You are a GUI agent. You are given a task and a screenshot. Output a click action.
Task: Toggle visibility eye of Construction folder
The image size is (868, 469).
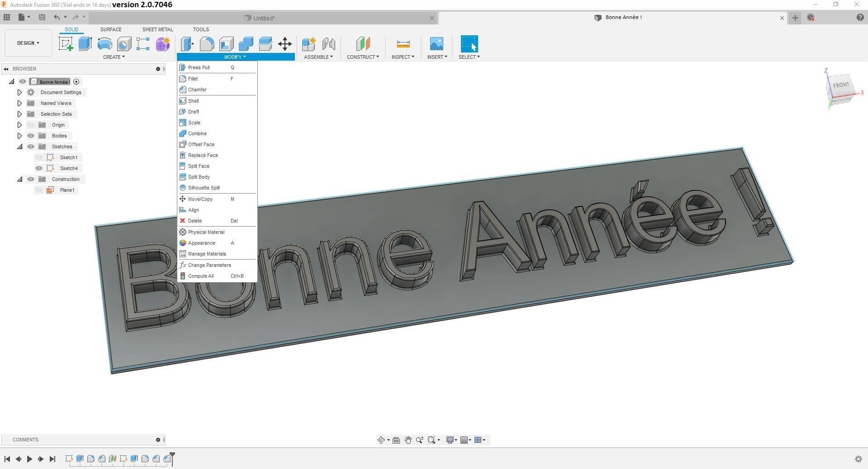pyautogui.click(x=31, y=179)
